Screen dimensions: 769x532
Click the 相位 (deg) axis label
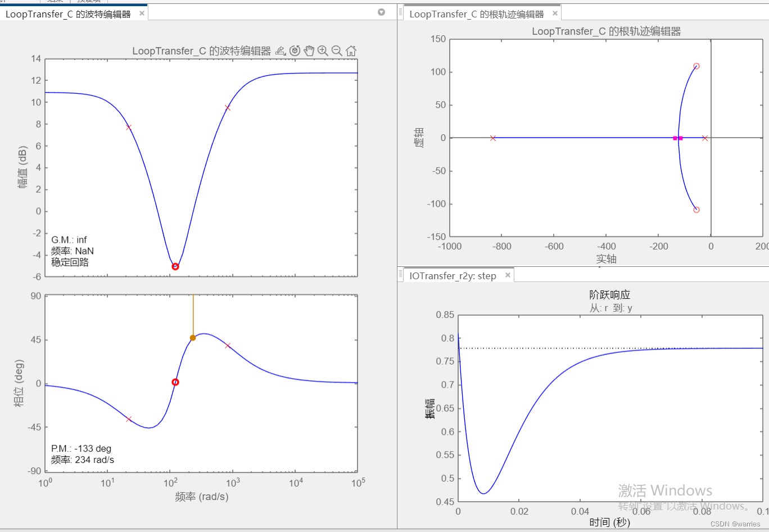tap(20, 383)
